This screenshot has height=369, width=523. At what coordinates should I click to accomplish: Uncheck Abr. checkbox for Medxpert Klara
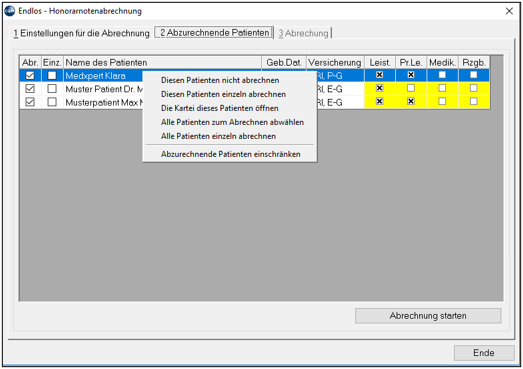coord(30,75)
